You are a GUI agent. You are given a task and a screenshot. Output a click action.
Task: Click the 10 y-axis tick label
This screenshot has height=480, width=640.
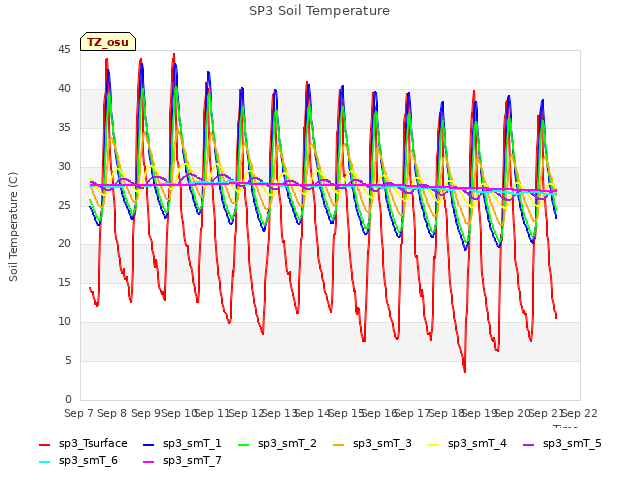coord(64,322)
